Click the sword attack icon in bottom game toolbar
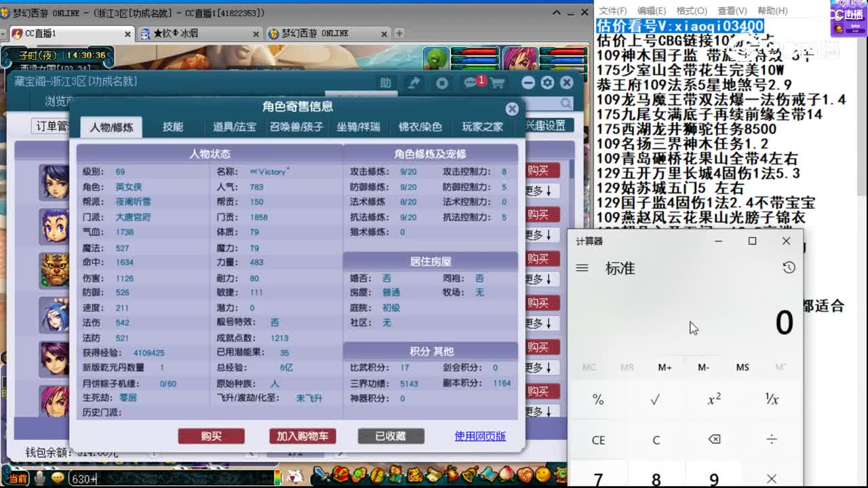868x488 pixels. [x=322, y=474]
